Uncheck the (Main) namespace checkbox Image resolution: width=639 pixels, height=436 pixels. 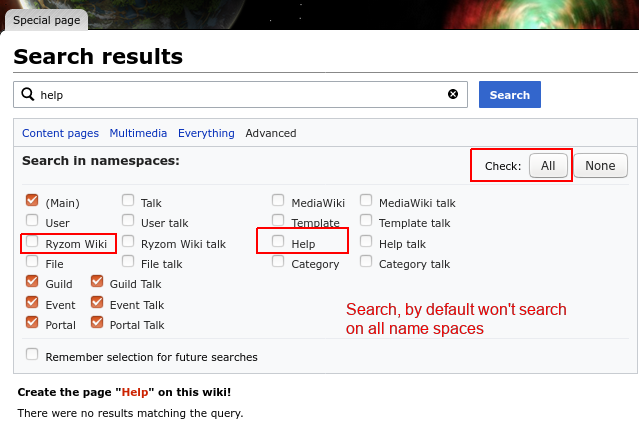click(x=33, y=201)
